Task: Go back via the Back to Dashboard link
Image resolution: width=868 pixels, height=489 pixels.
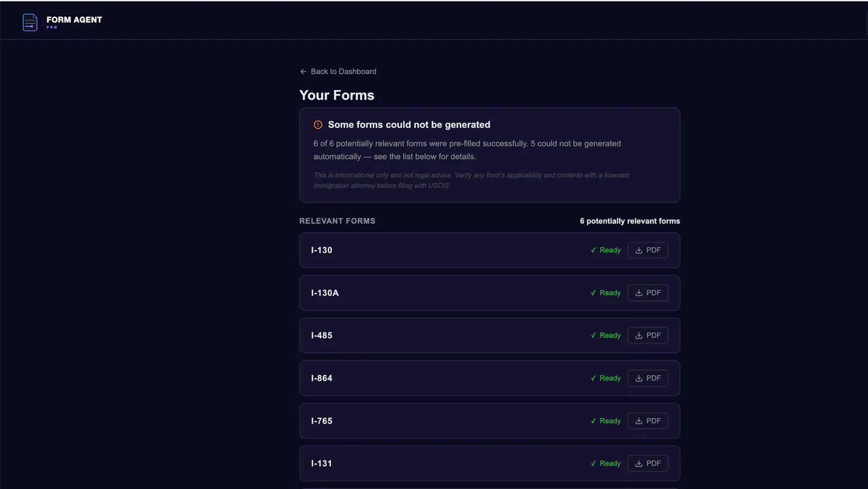Action: click(338, 72)
